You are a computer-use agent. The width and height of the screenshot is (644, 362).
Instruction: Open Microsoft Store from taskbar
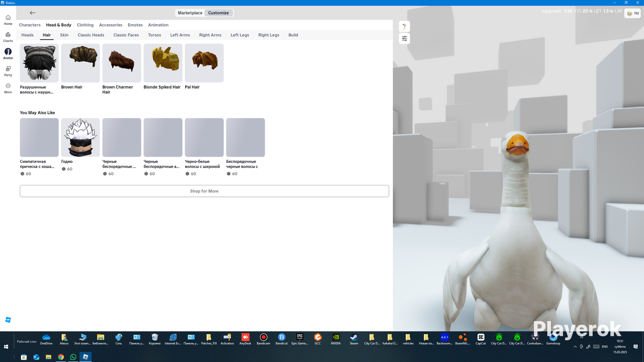pos(24,357)
